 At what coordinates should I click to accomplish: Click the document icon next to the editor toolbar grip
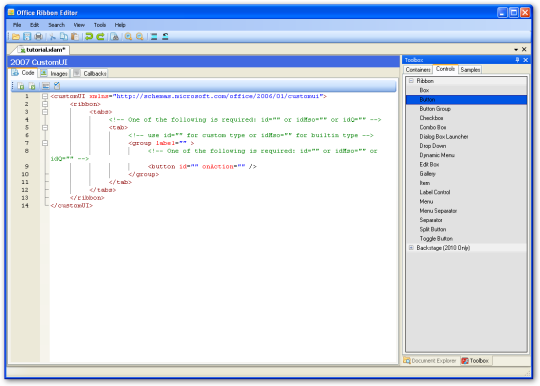click(21, 86)
